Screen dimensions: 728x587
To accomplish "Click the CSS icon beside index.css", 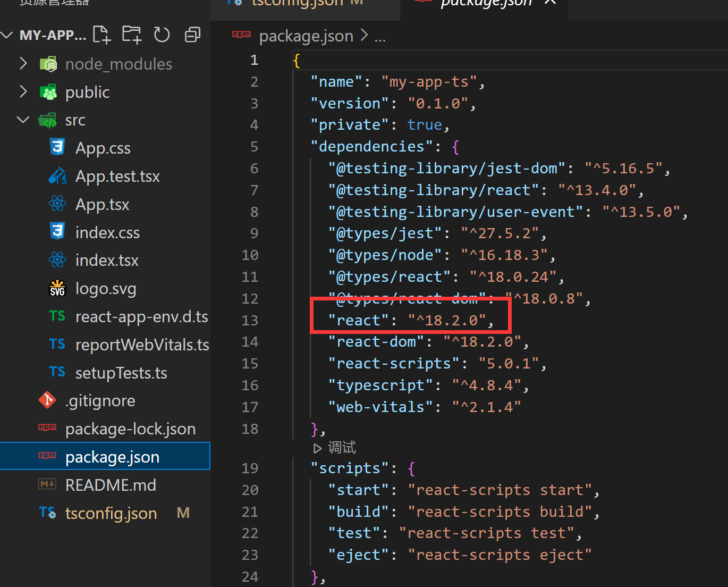I will point(57,231).
